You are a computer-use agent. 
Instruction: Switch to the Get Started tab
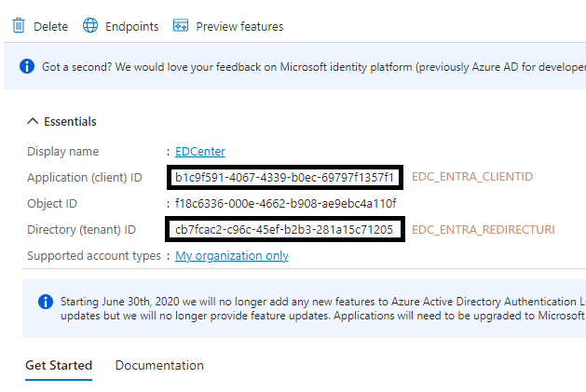click(59, 365)
